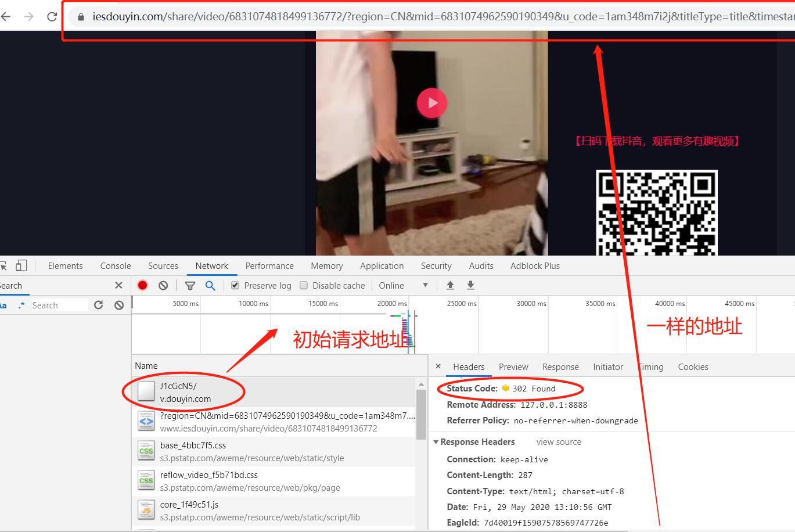Go to the Security tab
Viewport: 795px width, 532px height.
(x=436, y=265)
